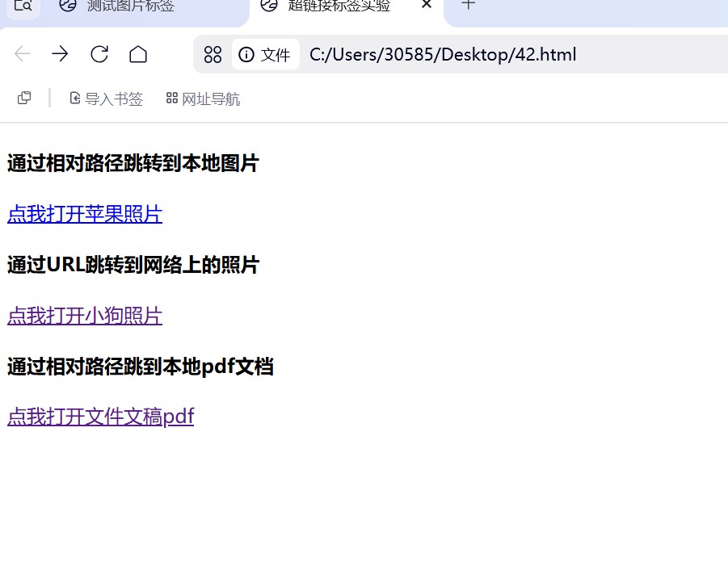Click 导入书签 bookmark item
The image size is (728, 570).
(x=107, y=98)
